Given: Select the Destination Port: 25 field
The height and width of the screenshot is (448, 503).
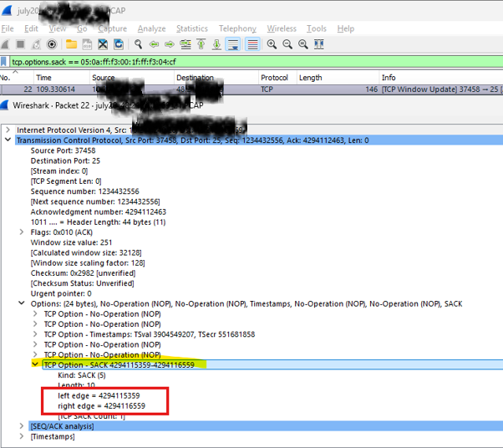Looking at the screenshot, I should (x=65, y=160).
